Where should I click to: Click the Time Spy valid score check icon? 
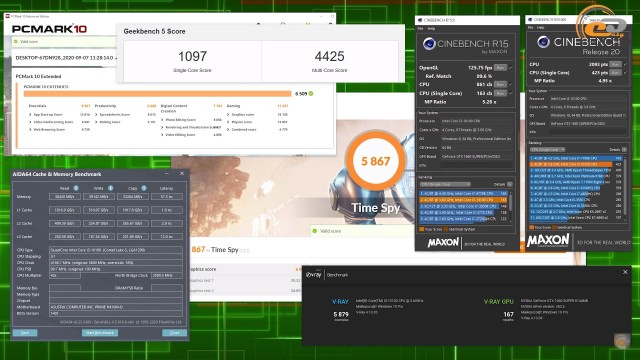coord(315,231)
